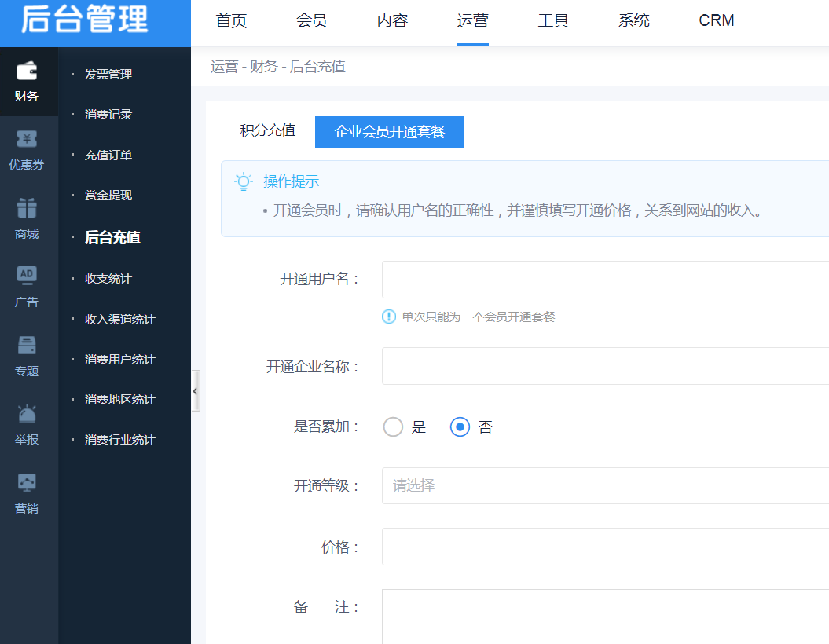This screenshot has width=829, height=644.
Task: Switch to the 企业会员开通套餐 tab
Action: (x=390, y=131)
